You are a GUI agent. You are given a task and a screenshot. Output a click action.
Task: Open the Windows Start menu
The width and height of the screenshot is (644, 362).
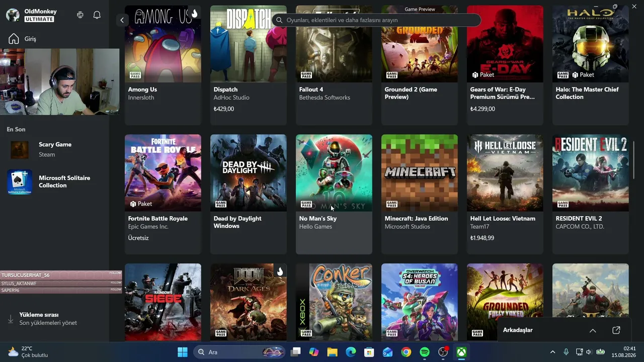183,352
